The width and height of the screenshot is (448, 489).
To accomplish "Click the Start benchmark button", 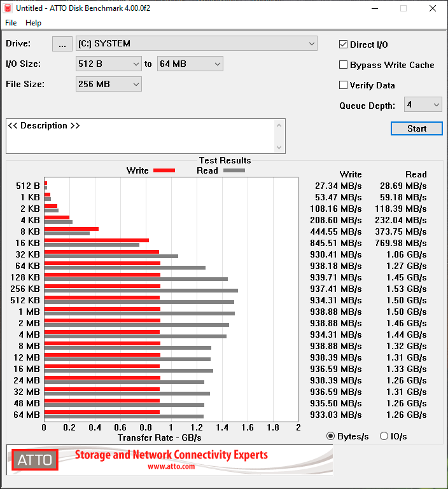I will (x=417, y=128).
